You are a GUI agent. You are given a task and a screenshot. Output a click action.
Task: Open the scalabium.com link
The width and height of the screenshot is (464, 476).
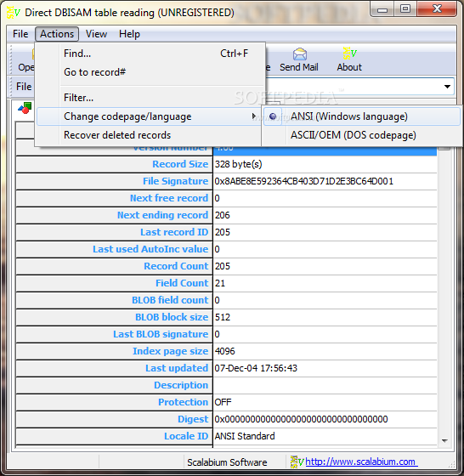[360, 462]
